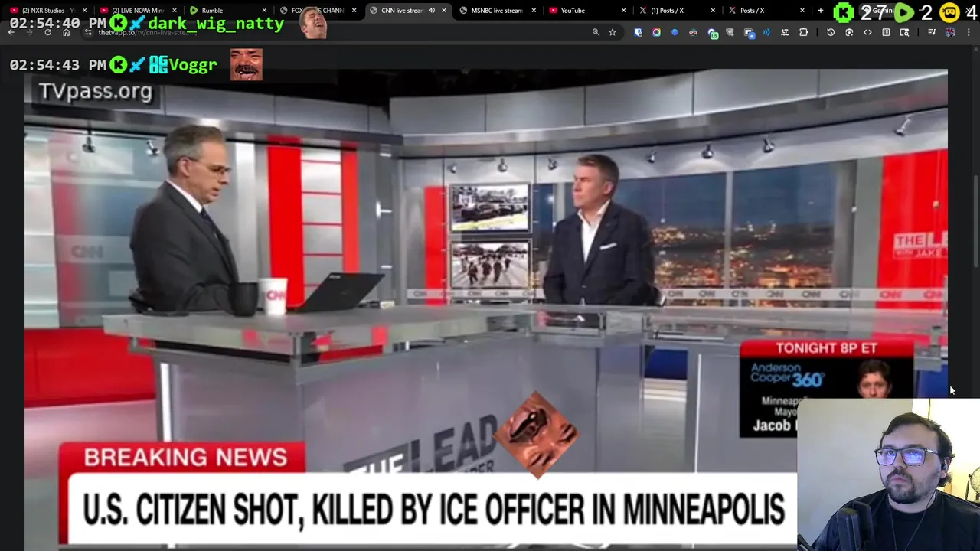This screenshot has width=980, height=551.
Task: Open the overlapping-windows capture extension
Action: [x=749, y=33]
